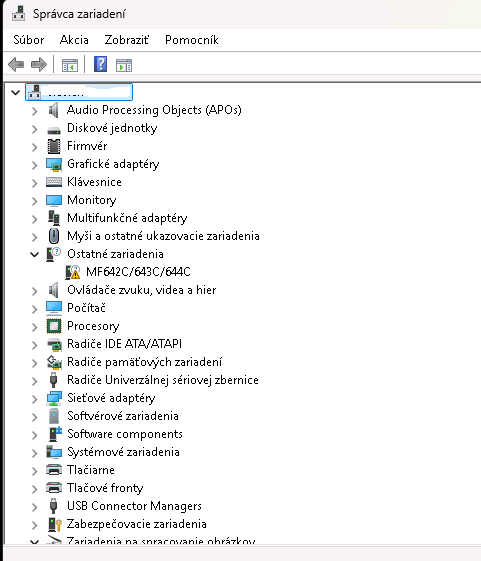Click the Správca zariadení title bar icon

(18, 14)
